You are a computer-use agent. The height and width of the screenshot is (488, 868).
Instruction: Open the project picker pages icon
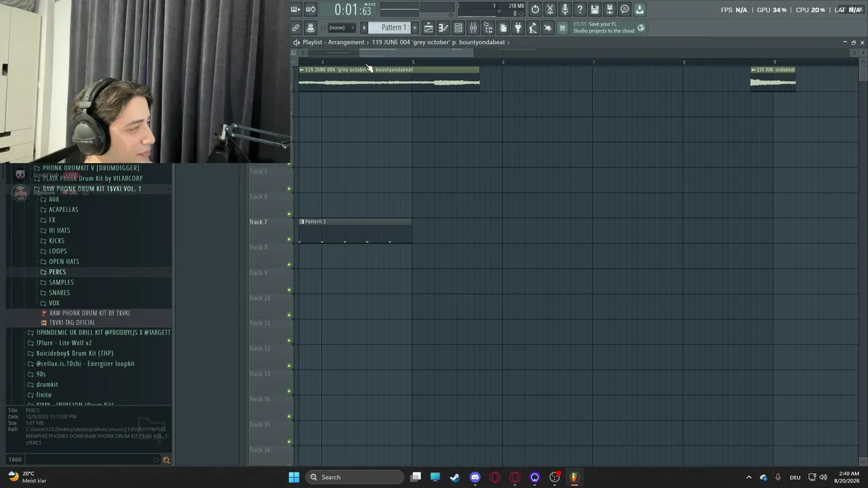point(503,28)
